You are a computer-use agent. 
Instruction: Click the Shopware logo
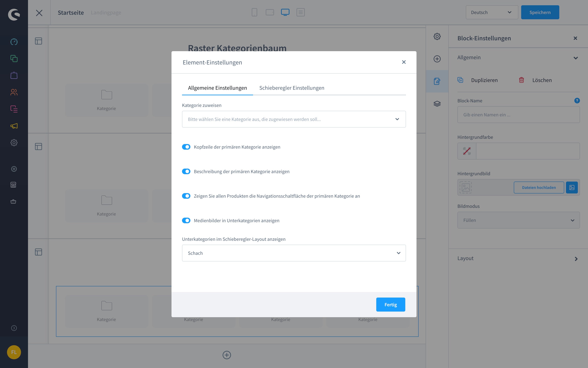[14, 15]
